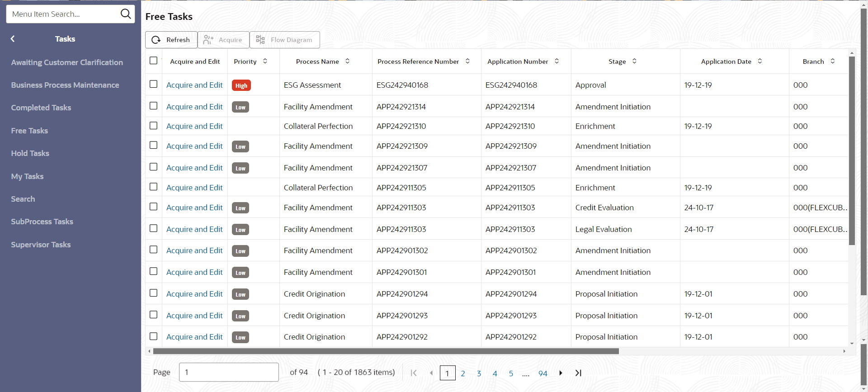
Task: Click the Refresh button
Action: tap(171, 40)
